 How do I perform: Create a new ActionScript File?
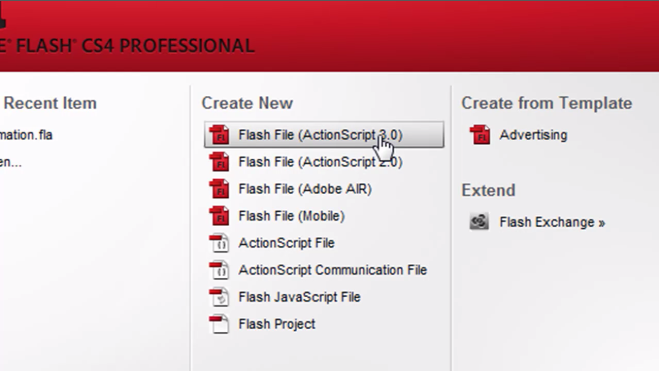coord(286,243)
